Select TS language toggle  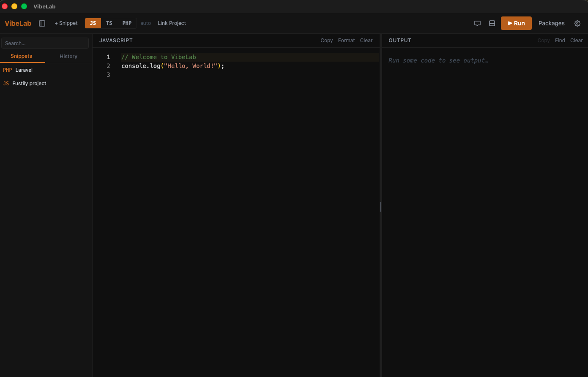click(109, 23)
